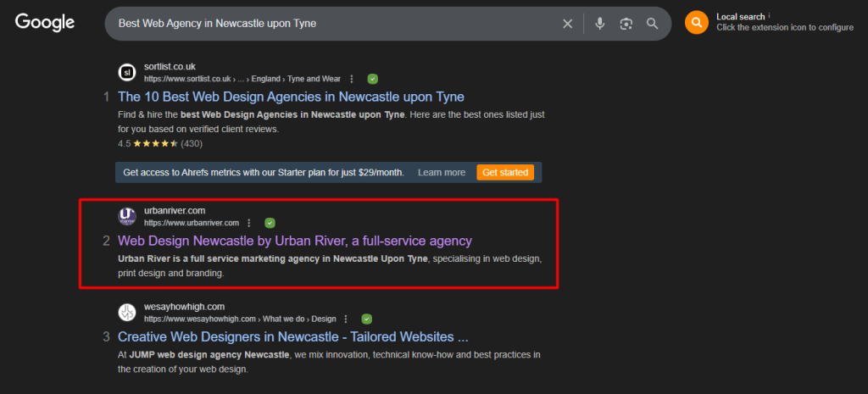This screenshot has height=394, width=868.
Task: Start voice search with the microphone icon
Action: pyautogui.click(x=600, y=24)
